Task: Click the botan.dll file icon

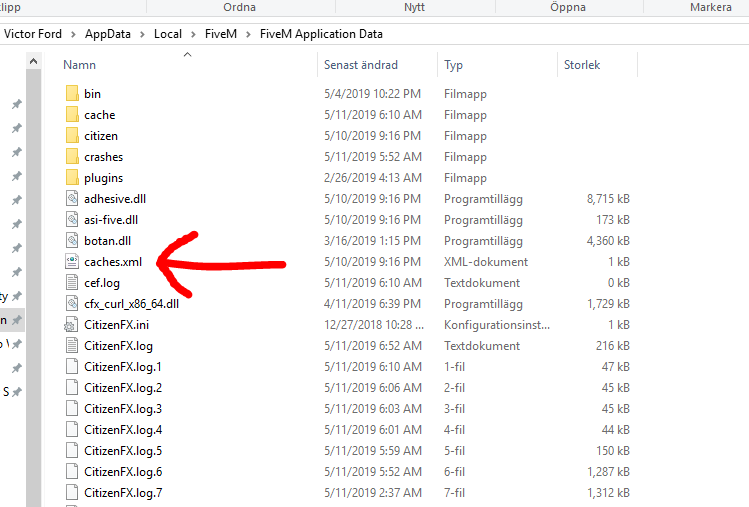Action: (x=72, y=240)
